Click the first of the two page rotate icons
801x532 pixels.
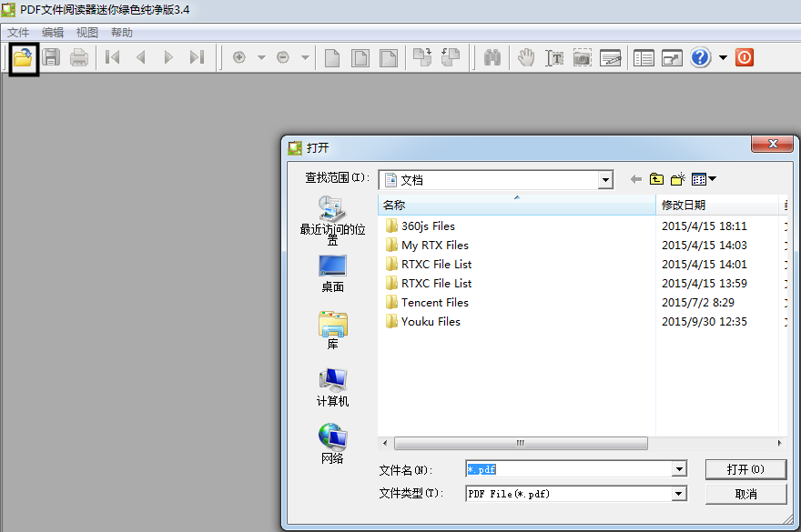point(422,57)
